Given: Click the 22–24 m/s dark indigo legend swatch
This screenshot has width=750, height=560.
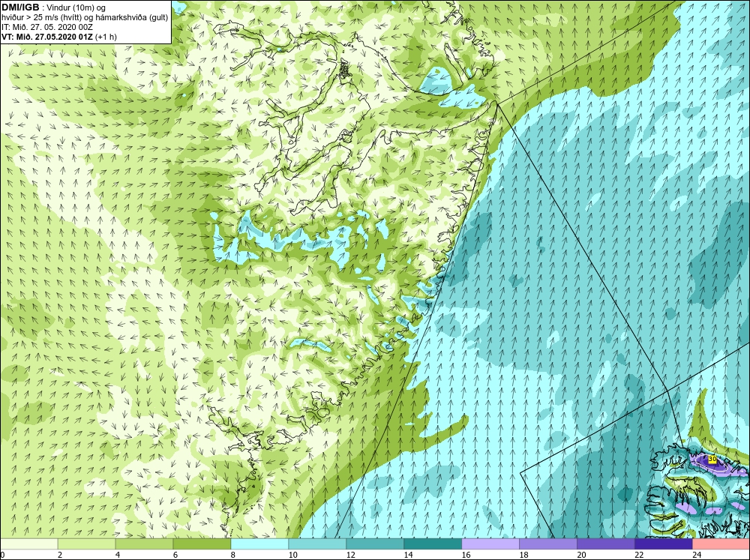Looking at the screenshot, I should 663,544.
